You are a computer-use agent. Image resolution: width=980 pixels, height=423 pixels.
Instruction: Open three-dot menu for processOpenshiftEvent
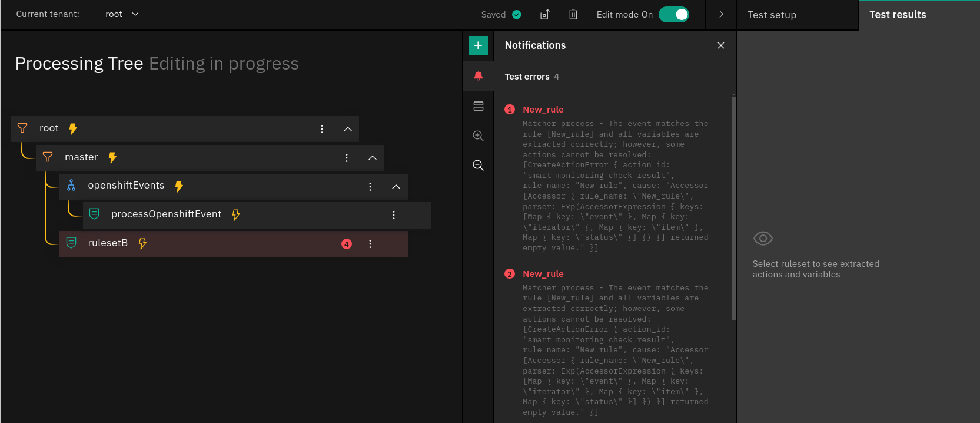coord(394,215)
